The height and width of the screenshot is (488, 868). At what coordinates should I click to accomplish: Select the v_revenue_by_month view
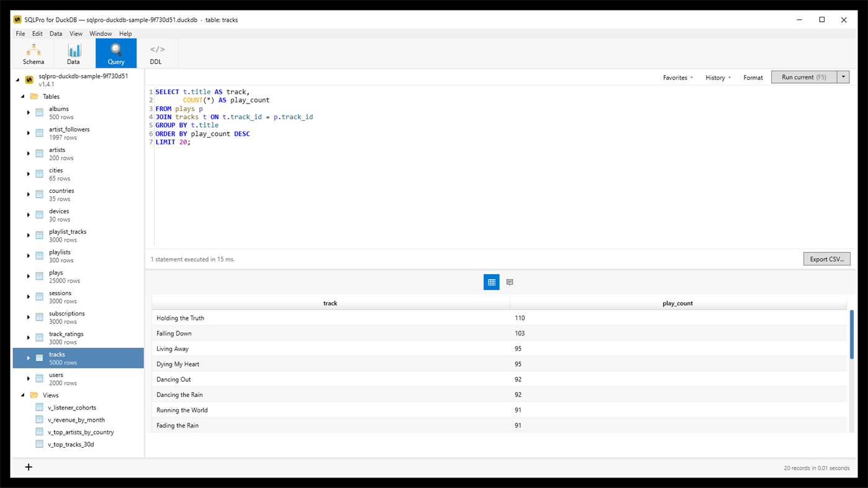76,420
